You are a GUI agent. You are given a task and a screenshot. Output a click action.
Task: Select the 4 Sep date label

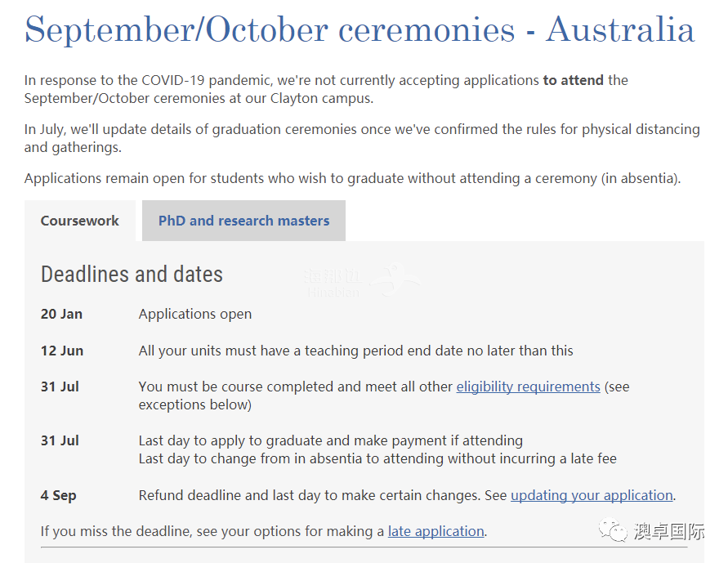point(59,495)
